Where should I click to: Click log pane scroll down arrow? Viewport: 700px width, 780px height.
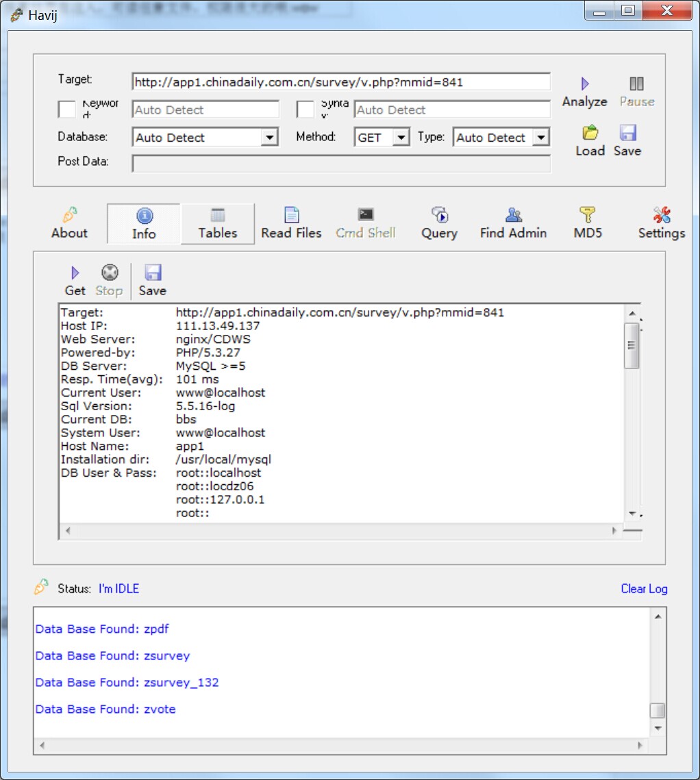tap(658, 728)
